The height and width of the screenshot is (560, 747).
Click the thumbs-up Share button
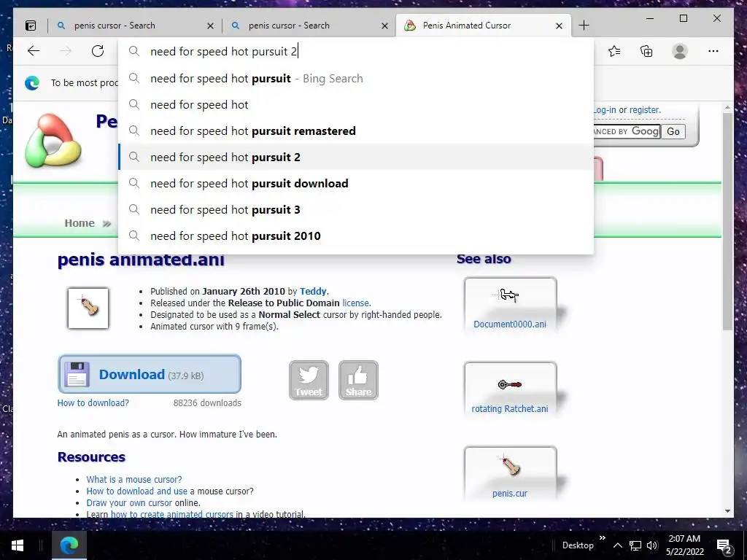click(x=358, y=380)
